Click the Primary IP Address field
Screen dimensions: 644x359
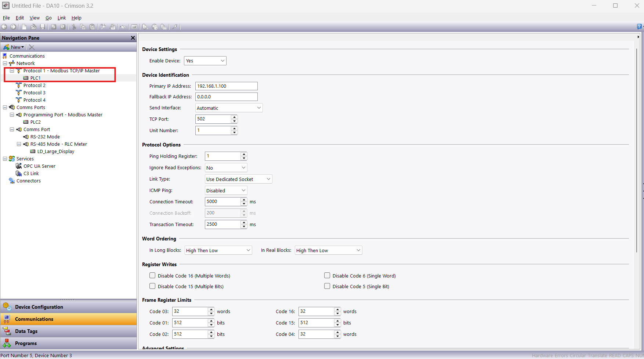click(x=226, y=86)
